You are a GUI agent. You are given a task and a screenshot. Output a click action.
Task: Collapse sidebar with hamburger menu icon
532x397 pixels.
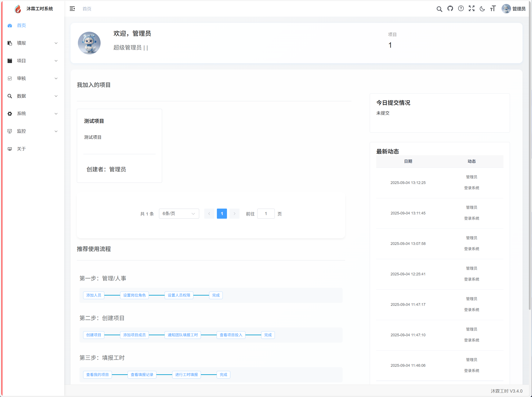point(72,9)
